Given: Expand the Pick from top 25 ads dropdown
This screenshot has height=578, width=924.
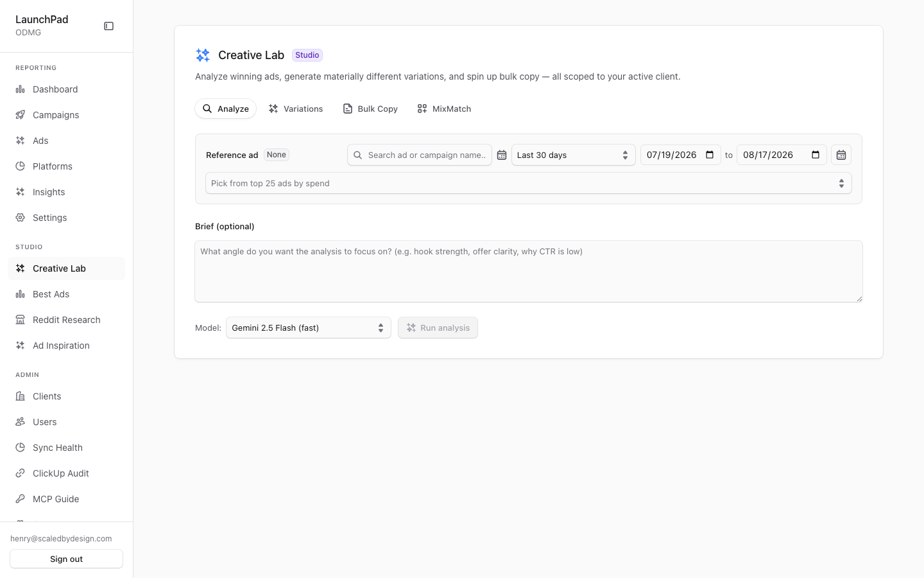Looking at the screenshot, I should (x=529, y=183).
